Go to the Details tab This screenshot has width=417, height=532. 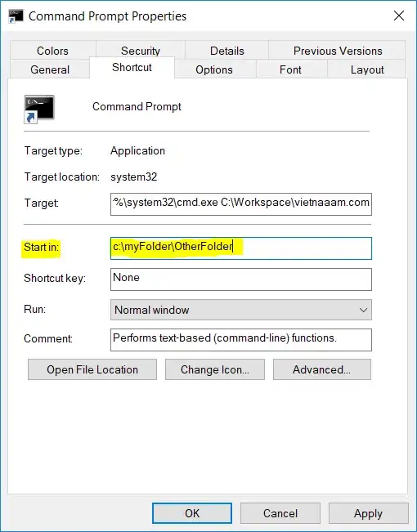click(x=226, y=51)
